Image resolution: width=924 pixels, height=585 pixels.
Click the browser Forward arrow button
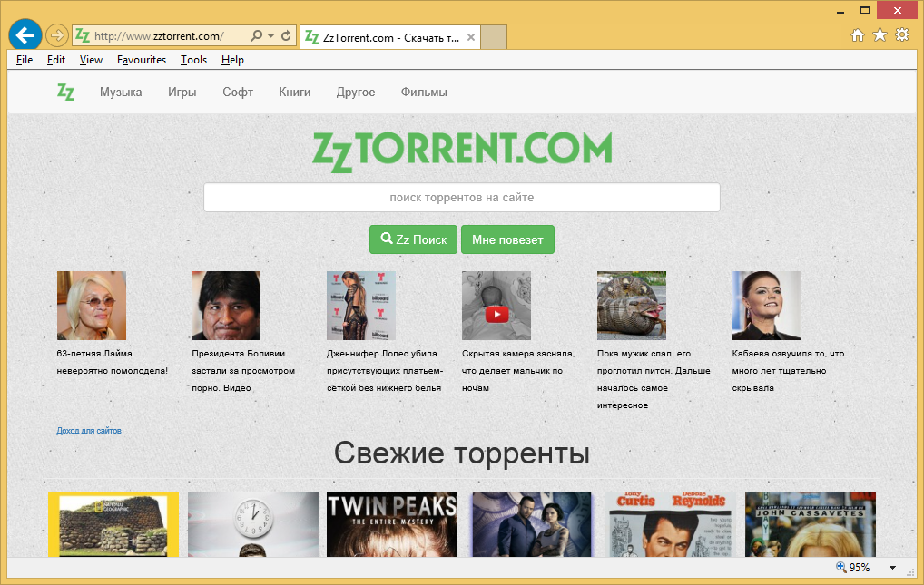pyautogui.click(x=57, y=35)
